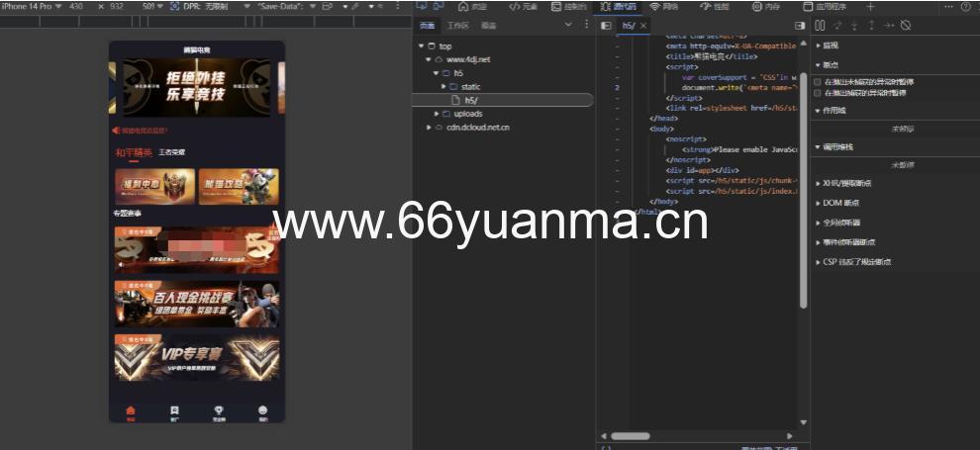Expand more navigator tabs chevron
The image size is (980, 450).
(568, 25)
